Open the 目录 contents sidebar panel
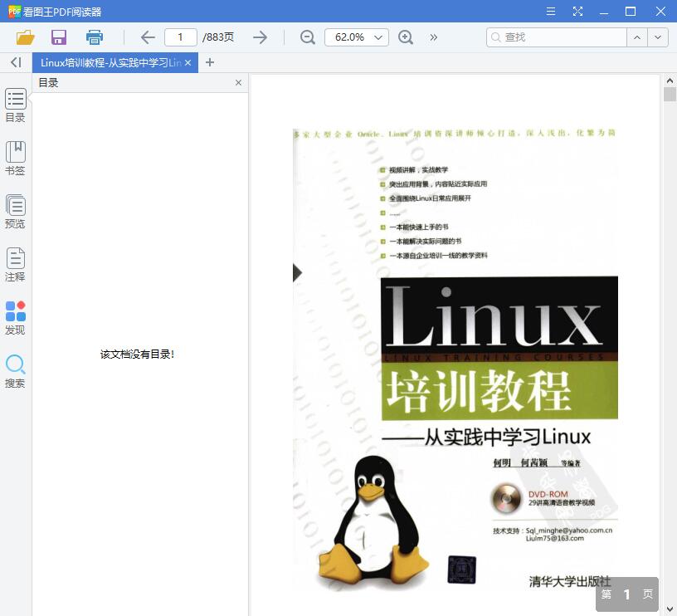677x616 pixels. coord(16,105)
